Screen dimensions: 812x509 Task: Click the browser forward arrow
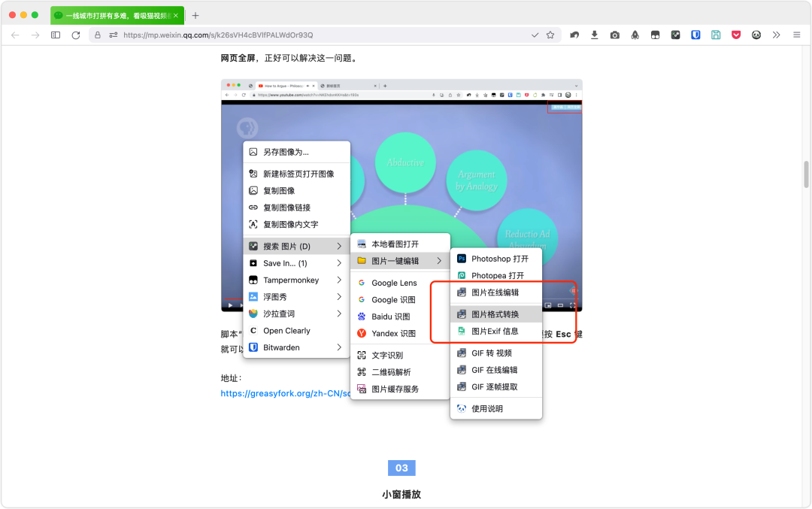point(35,35)
